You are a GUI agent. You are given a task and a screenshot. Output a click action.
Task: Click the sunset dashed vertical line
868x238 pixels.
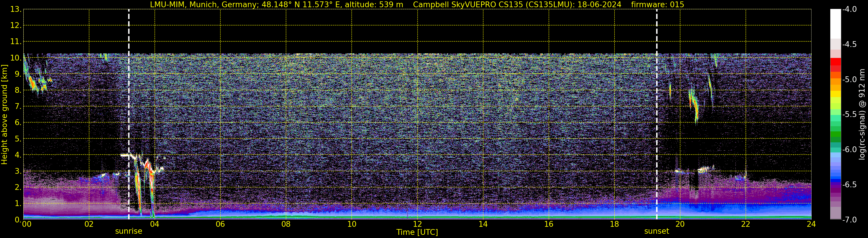click(657, 114)
